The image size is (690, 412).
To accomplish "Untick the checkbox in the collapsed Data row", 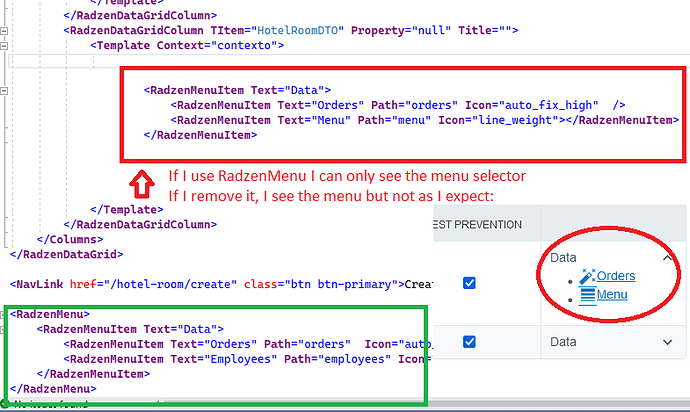I will 469,342.
